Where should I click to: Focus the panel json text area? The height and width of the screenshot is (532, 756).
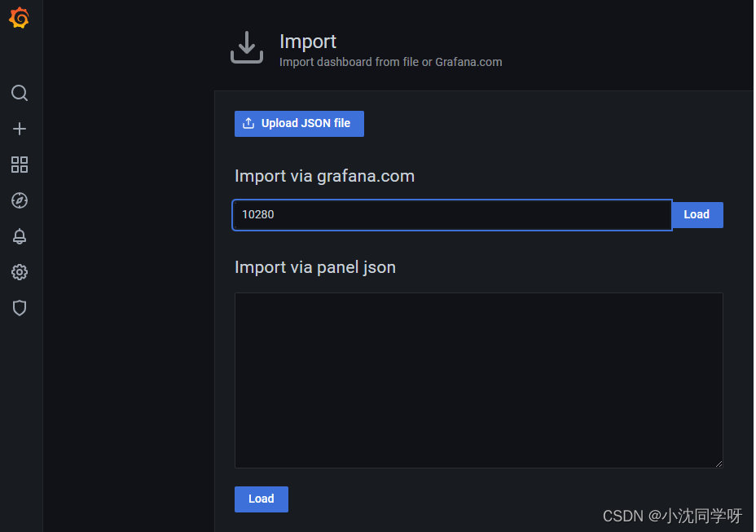click(x=478, y=380)
